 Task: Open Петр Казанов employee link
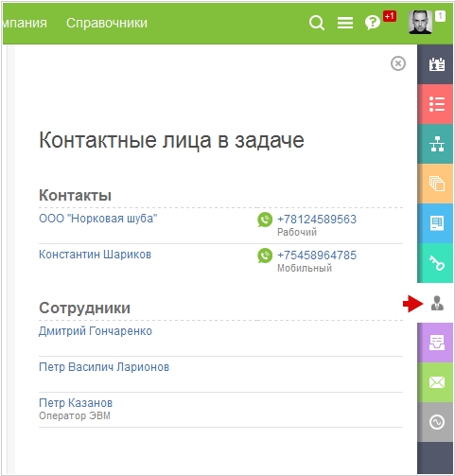tap(76, 403)
